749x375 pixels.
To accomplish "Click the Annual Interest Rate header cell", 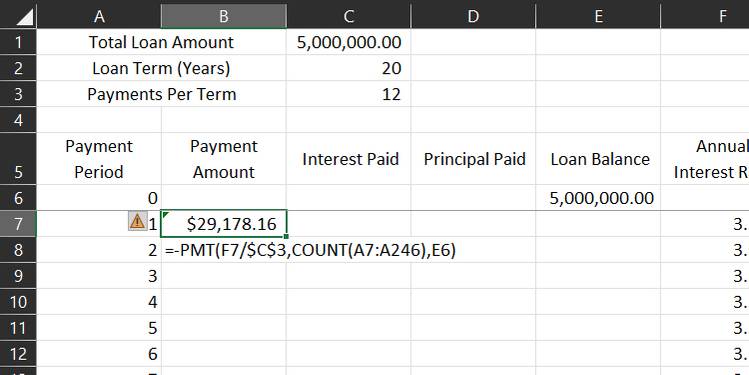I will pyautogui.click(x=705, y=159).
